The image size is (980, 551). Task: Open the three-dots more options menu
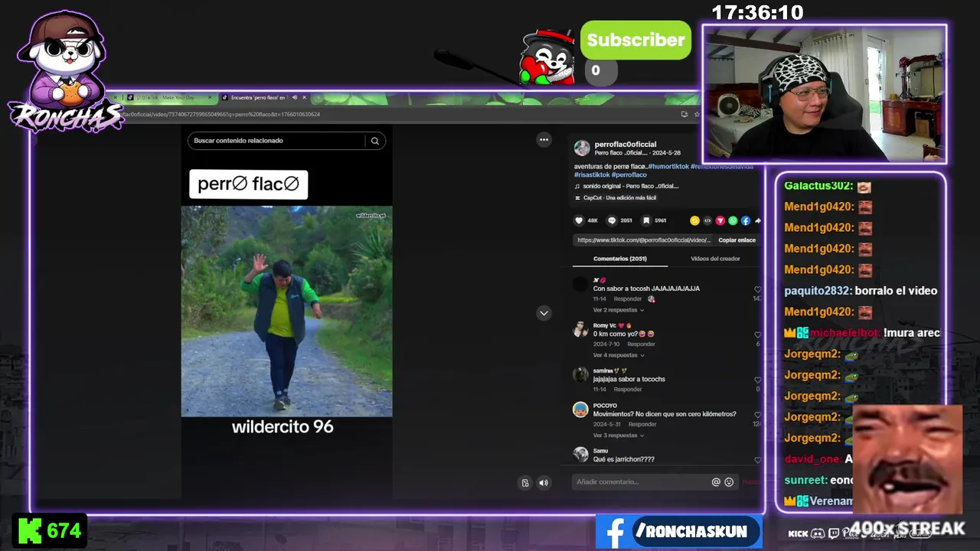pyautogui.click(x=544, y=139)
